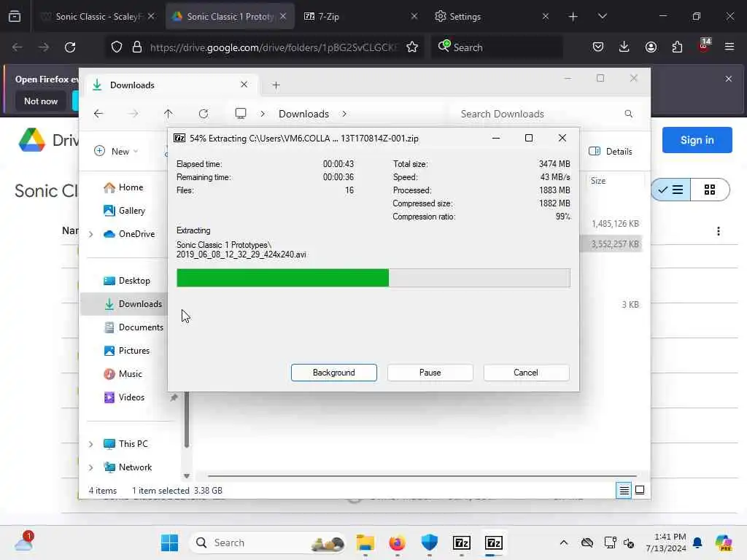This screenshot has width=747, height=560.
Task: Click the Firefox Search box
Action: (497, 47)
